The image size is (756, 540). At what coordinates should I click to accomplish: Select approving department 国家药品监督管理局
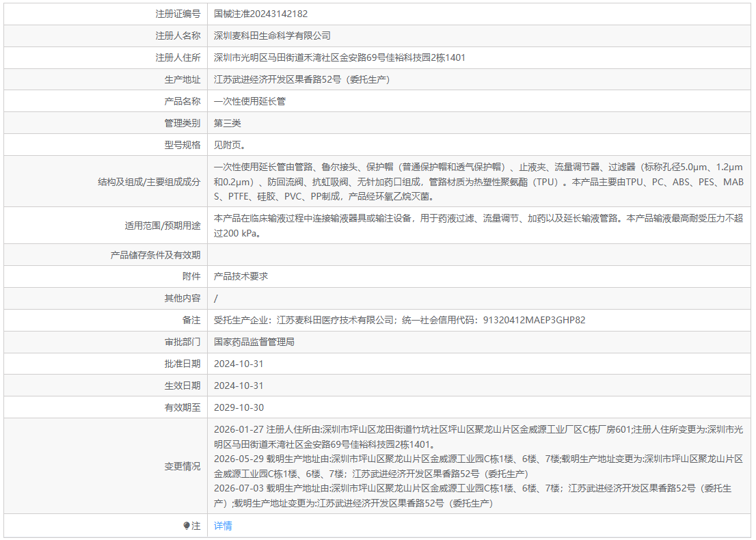[x=254, y=342]
